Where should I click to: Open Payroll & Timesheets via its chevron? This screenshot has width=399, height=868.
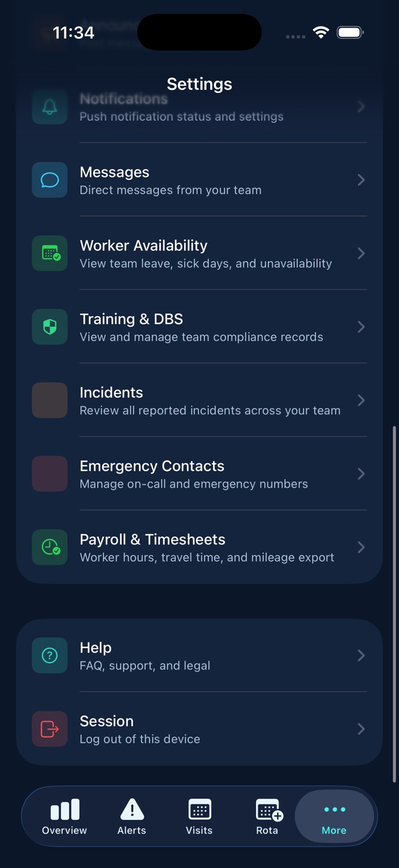point(361,547)
